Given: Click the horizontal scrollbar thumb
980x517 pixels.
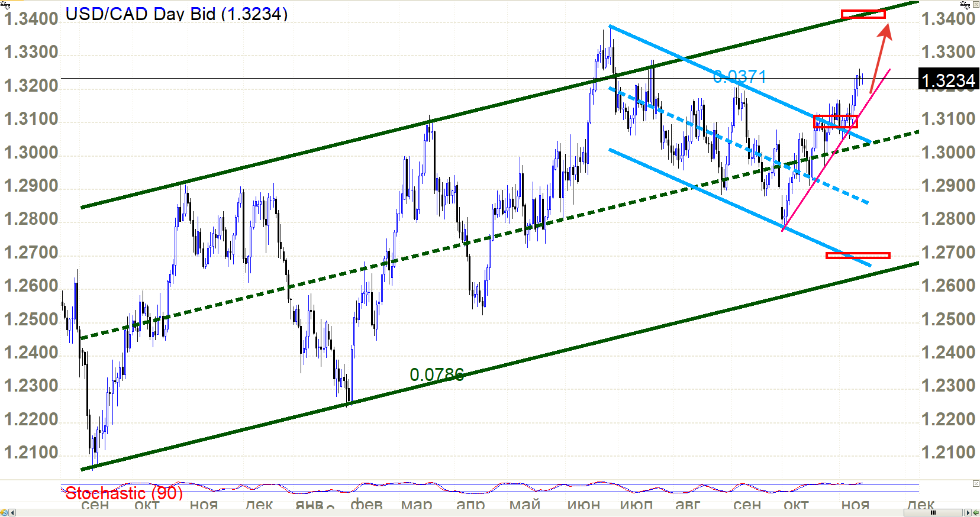Looking at the screenshot, I should tap(933, 512).
